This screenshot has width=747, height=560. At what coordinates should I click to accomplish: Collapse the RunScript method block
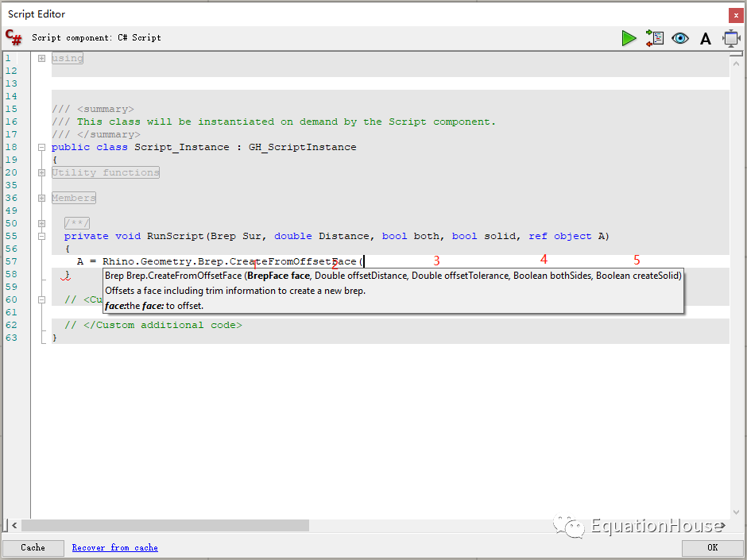(x=41, y=236)
